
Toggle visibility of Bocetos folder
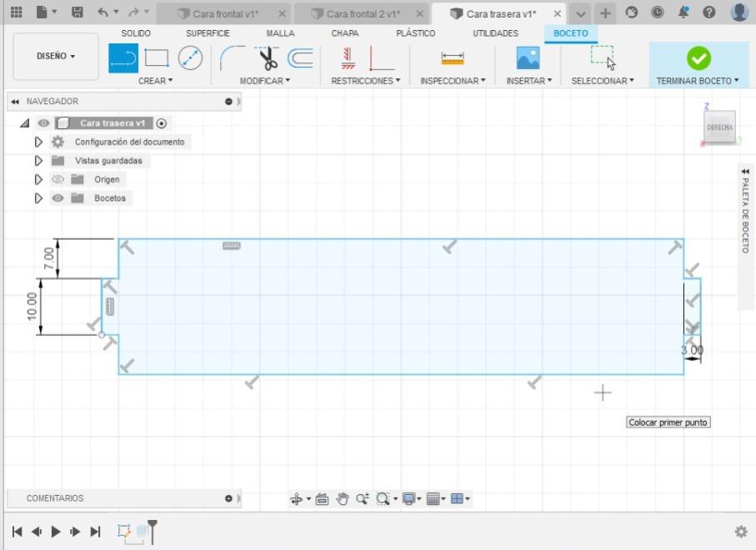coord(58,198)
